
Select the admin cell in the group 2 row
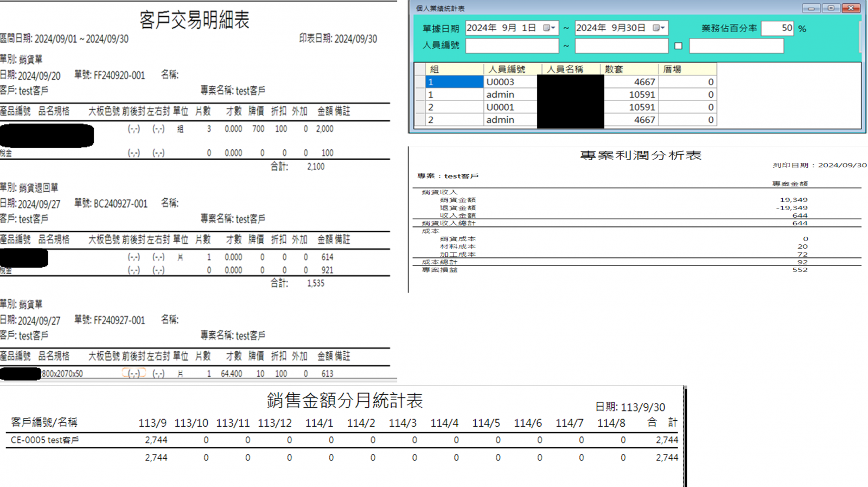(510, 119)
